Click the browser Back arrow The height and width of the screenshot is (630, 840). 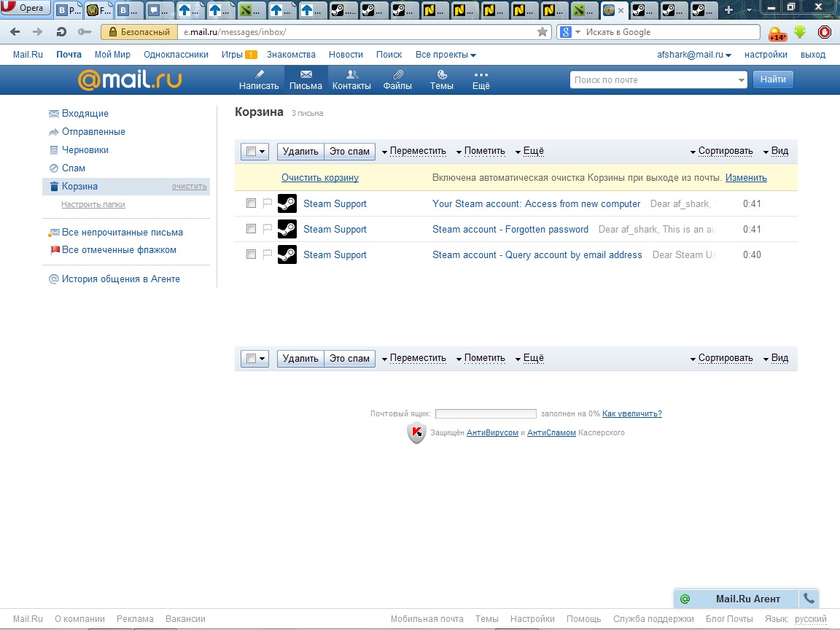[x=15, y=32]
